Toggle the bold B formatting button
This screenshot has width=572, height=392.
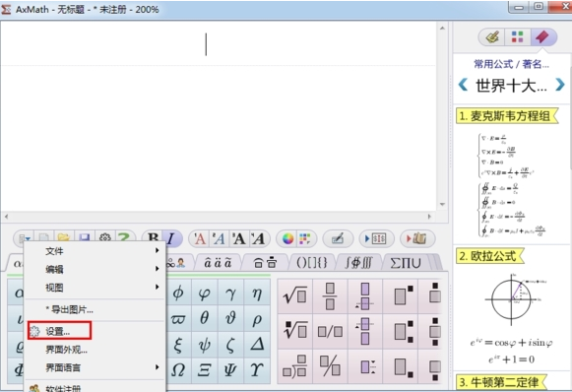153,238
